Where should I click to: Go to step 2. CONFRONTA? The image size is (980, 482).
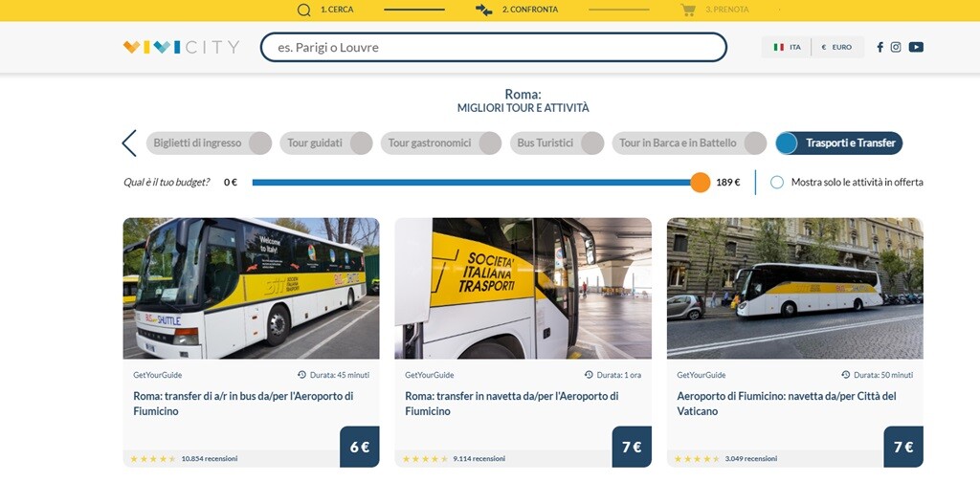coord(530,10)
